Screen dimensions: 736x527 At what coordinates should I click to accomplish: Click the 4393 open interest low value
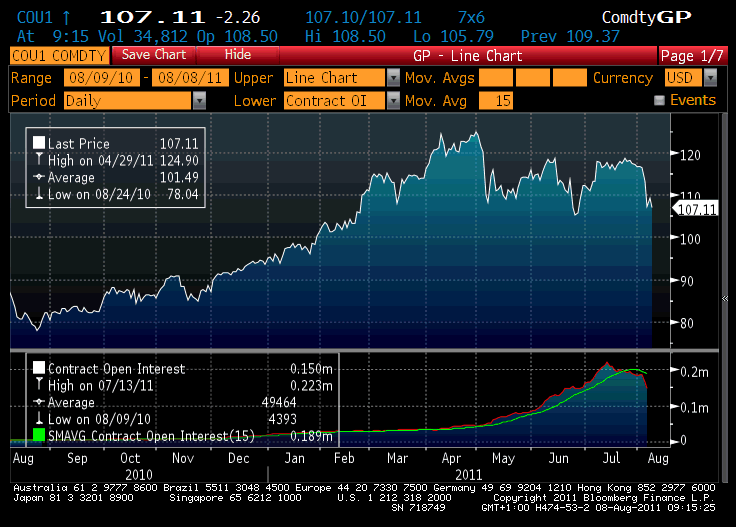point(283,419)
